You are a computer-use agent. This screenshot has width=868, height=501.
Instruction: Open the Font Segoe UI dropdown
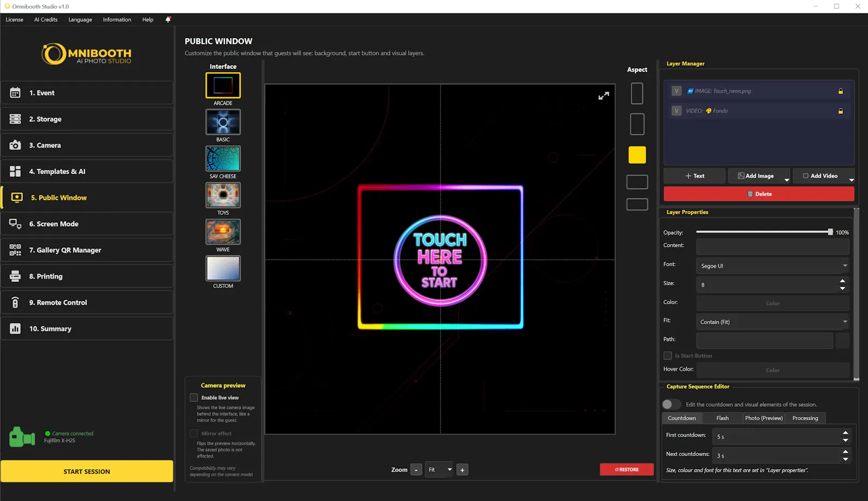tap(773, 266)
